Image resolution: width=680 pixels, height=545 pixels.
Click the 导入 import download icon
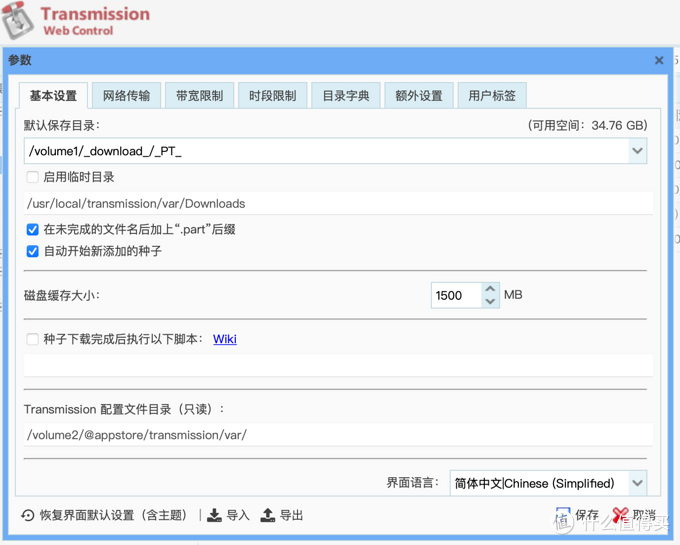point(214,515)
